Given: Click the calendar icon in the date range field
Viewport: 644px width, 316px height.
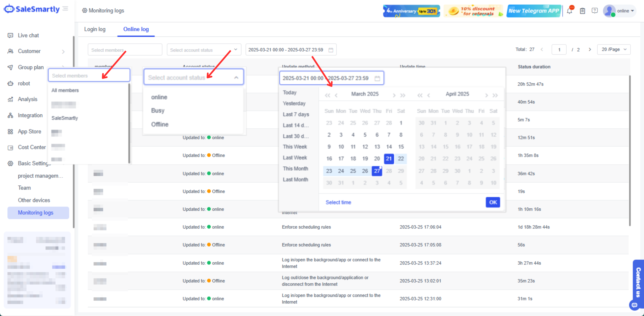Looking at the screenshot, I should pyautogui.click(x=377, y=78).
